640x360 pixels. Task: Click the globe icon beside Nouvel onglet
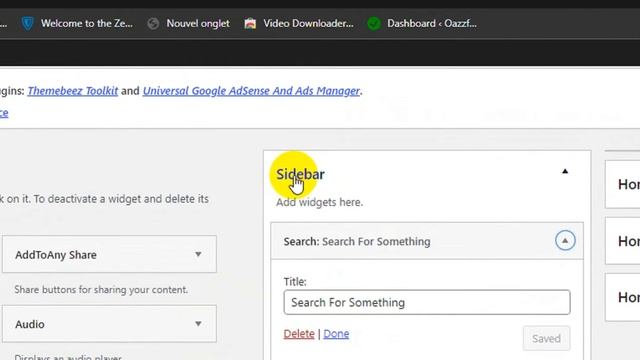pos(153,24)
